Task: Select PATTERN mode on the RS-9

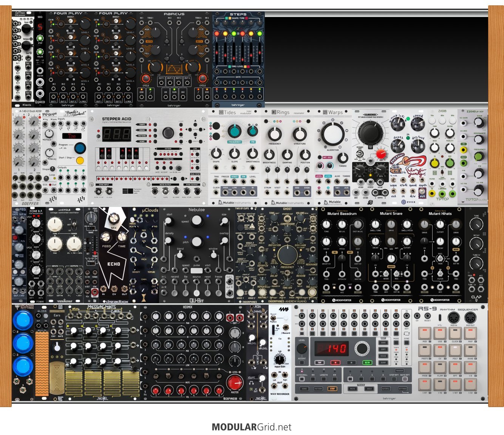Action: 318,389
